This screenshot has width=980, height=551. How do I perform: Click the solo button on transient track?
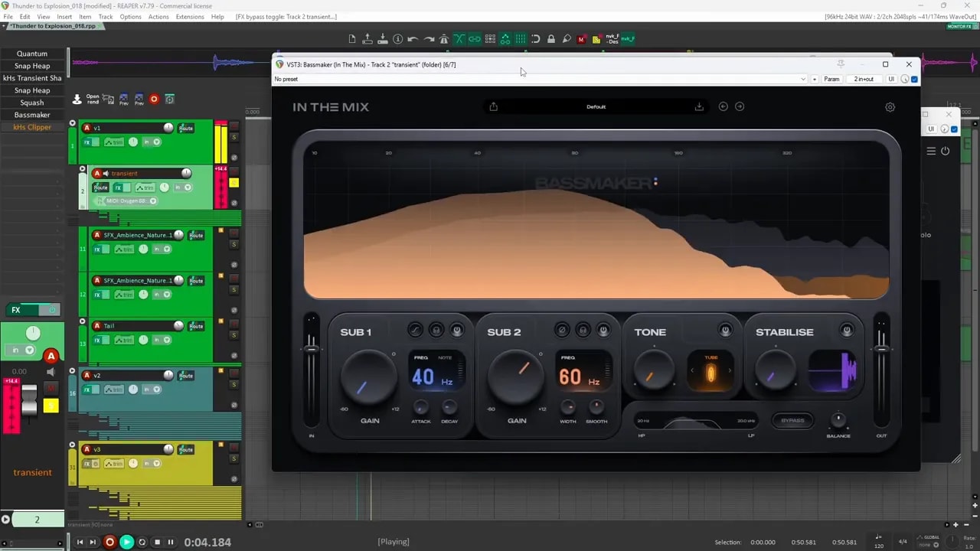pyautogui.click(x=234, y=182)
